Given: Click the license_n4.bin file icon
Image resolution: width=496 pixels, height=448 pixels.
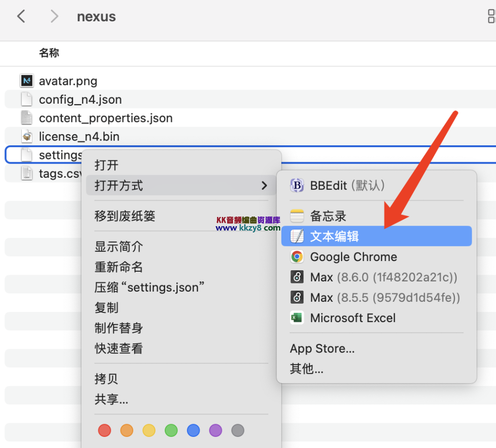Looking at the screenshot, I should tap(27, 136).
